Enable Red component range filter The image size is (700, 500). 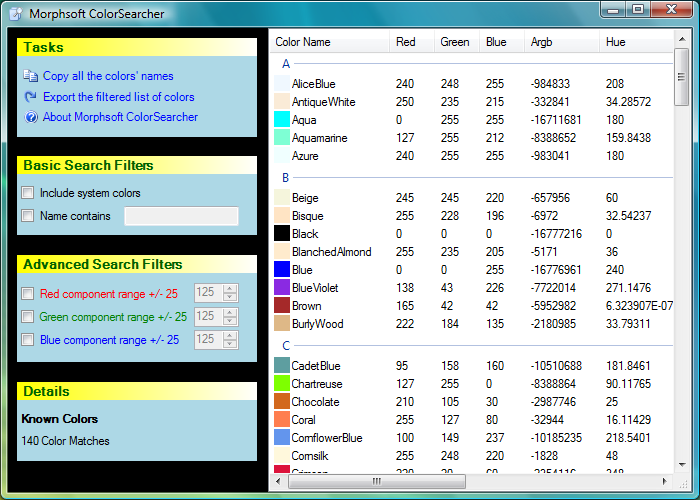(x=28, y=294)
